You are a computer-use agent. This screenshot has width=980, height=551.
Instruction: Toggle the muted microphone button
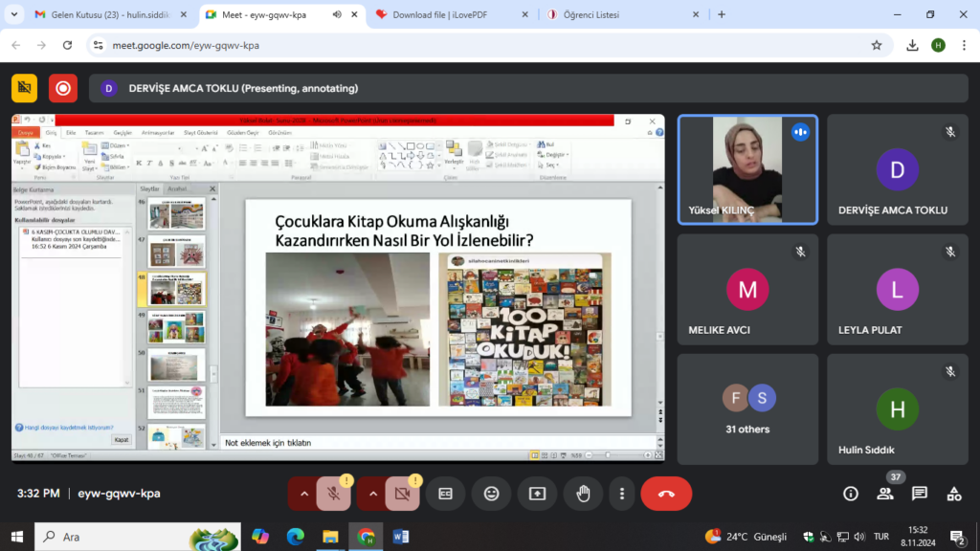[333, 494]
